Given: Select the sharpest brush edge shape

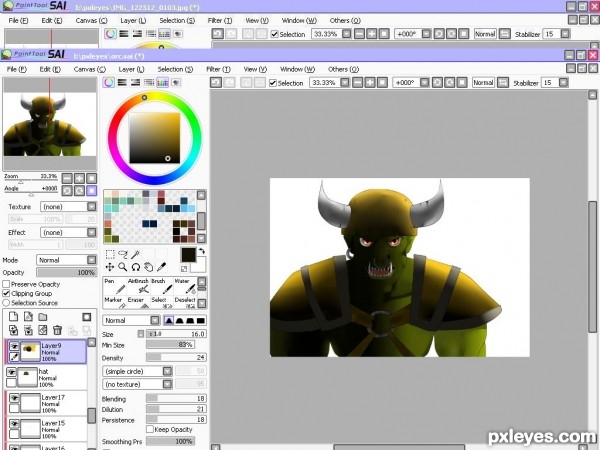Looking at the screenshot, I should [168, 320].
